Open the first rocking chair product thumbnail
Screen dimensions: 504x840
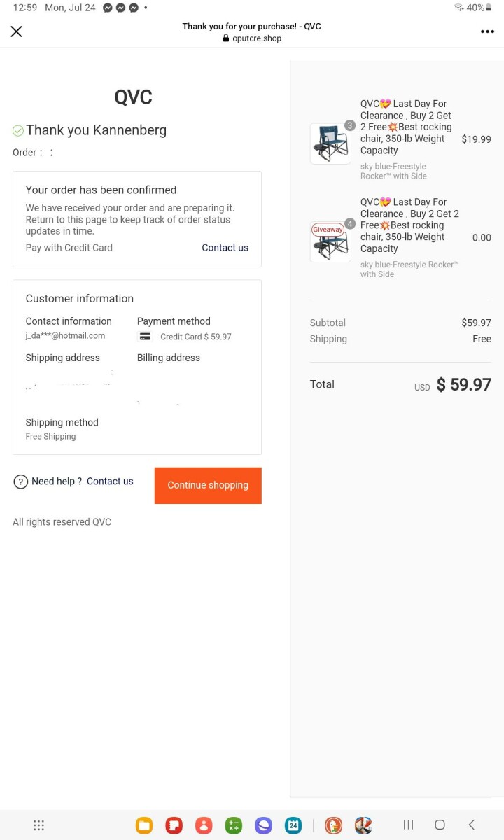click(330, 143)
